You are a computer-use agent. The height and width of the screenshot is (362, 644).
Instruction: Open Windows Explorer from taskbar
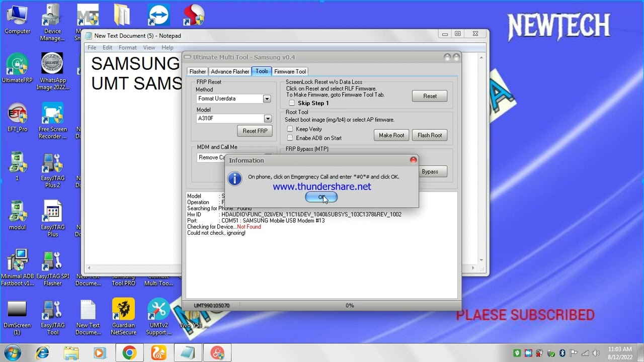click(x=71, y=353)
